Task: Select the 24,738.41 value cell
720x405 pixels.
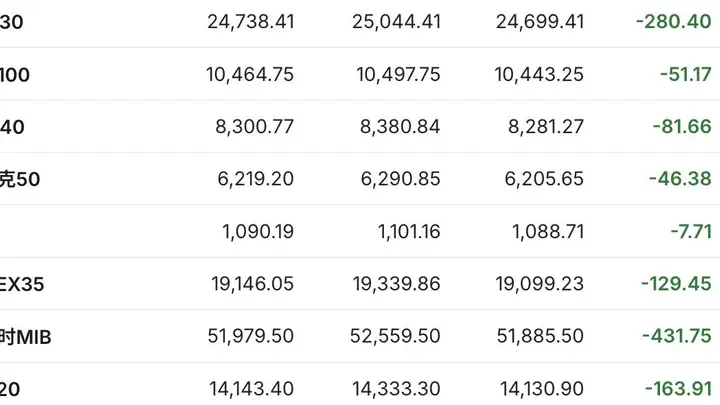Action: 251,22
